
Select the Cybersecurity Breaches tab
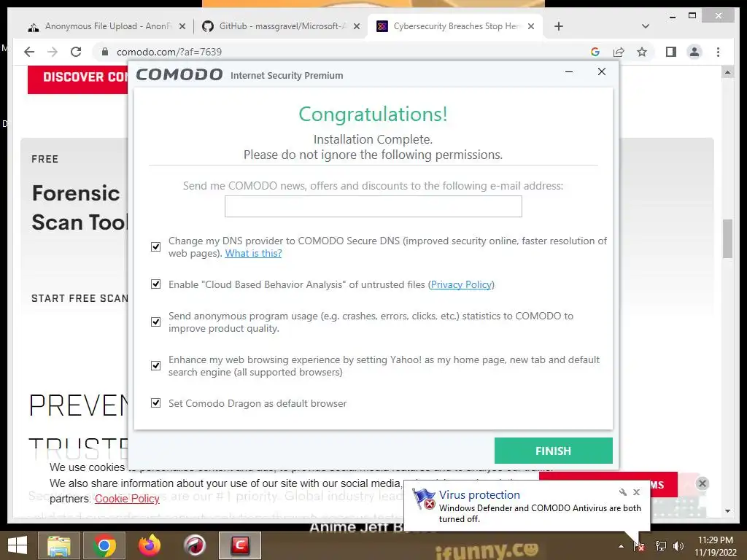coord(455,27)
